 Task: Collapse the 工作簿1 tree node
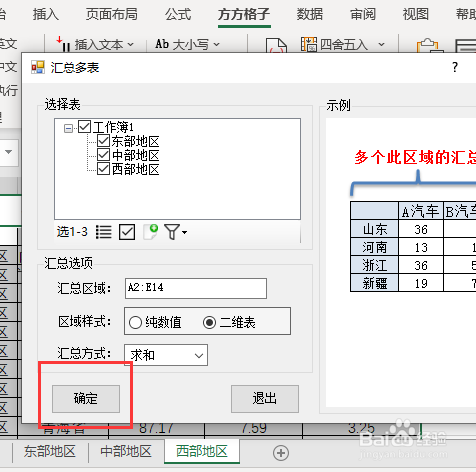click(68, 128)
